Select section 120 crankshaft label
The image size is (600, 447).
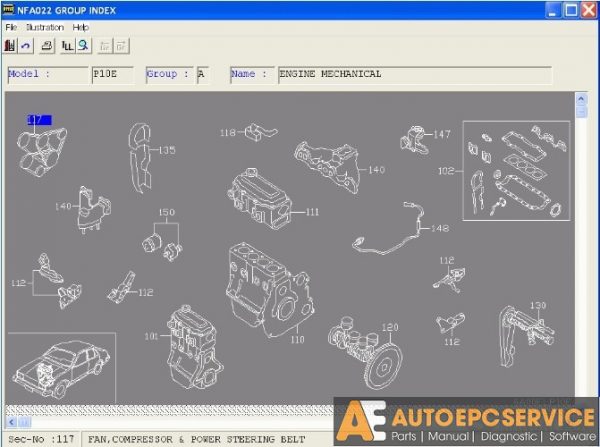point(390,327)
